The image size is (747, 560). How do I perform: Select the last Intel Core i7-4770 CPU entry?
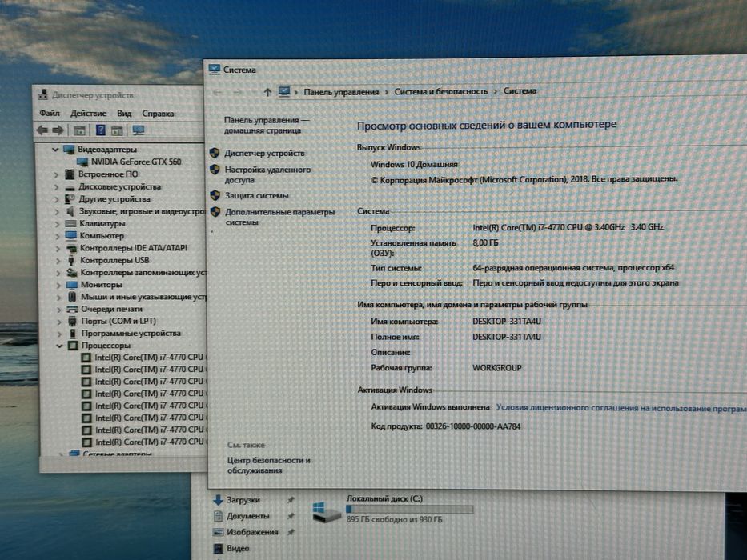[x=149, y=442]
